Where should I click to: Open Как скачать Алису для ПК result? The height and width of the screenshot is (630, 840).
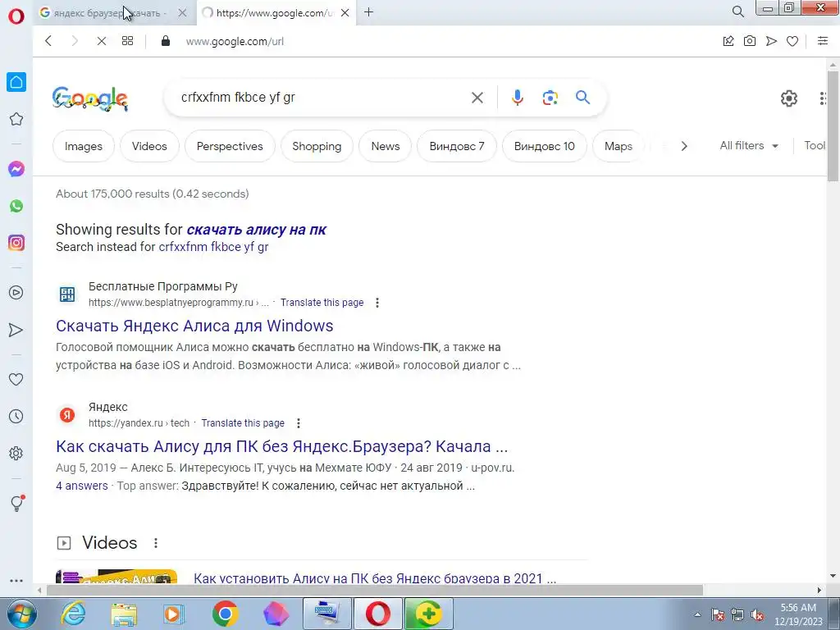[x=282, y=446]
